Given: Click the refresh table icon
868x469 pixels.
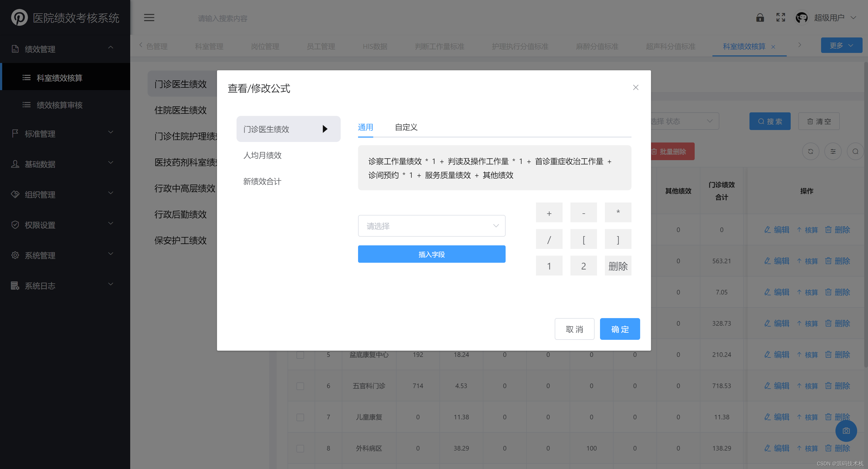Looking at the screenshot, I should (x=810, y=151).
